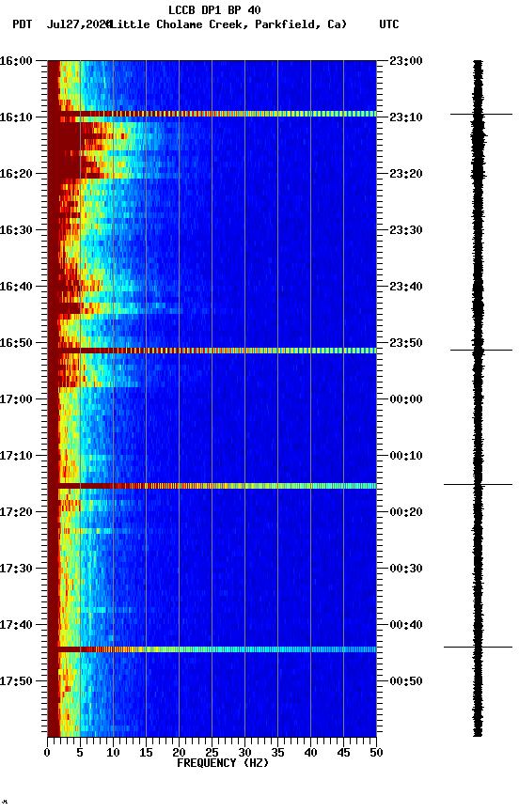Viewport: 519px width, 812px height.
Task: Click the 0 Hz frequency axis label
Action: click(x=47, y=753)
